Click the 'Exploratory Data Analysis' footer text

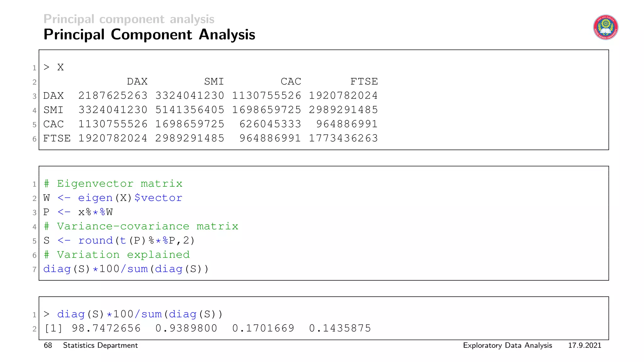click(508, 345)
